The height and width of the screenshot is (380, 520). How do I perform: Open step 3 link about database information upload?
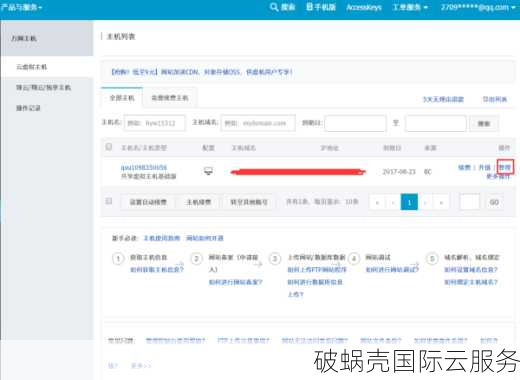[315, 288]
